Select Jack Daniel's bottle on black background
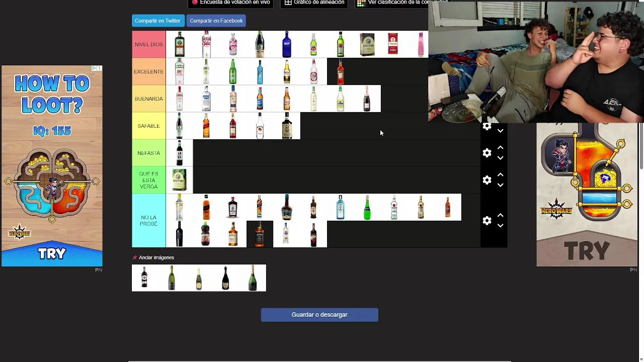The width and height of the screenshot is (644, 362). [x=260, y=234]
